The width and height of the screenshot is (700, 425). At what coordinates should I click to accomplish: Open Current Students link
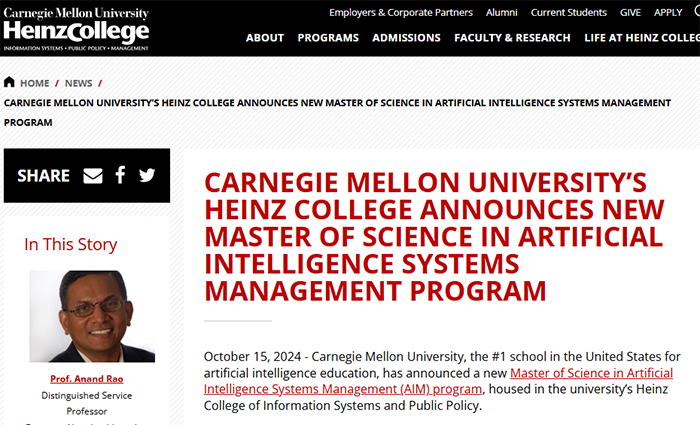[x=569, y=12]
